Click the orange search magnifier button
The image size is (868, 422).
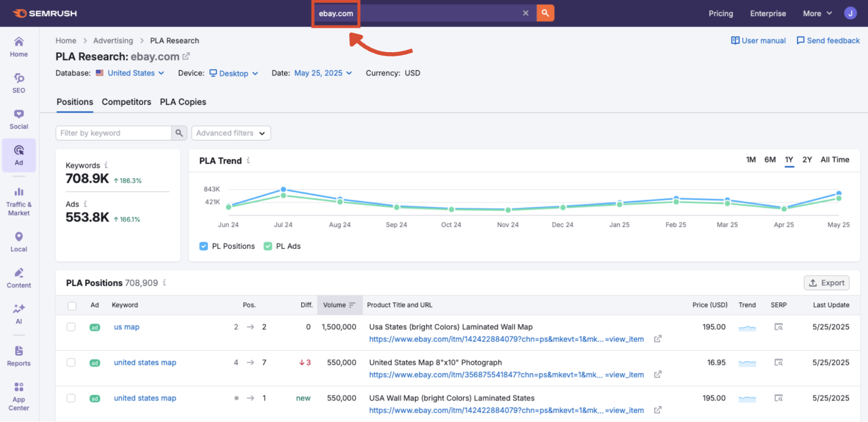pyautogui.click(x=545, y=13)
